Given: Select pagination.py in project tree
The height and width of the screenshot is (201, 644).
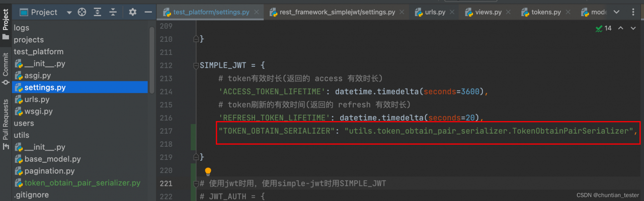Looking at the screenshot, I should 49,171.
